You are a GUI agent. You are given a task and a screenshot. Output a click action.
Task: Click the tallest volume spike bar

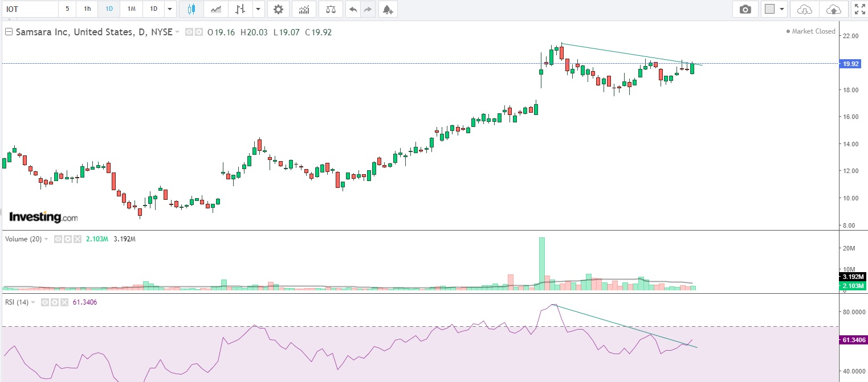coord(541,264)
